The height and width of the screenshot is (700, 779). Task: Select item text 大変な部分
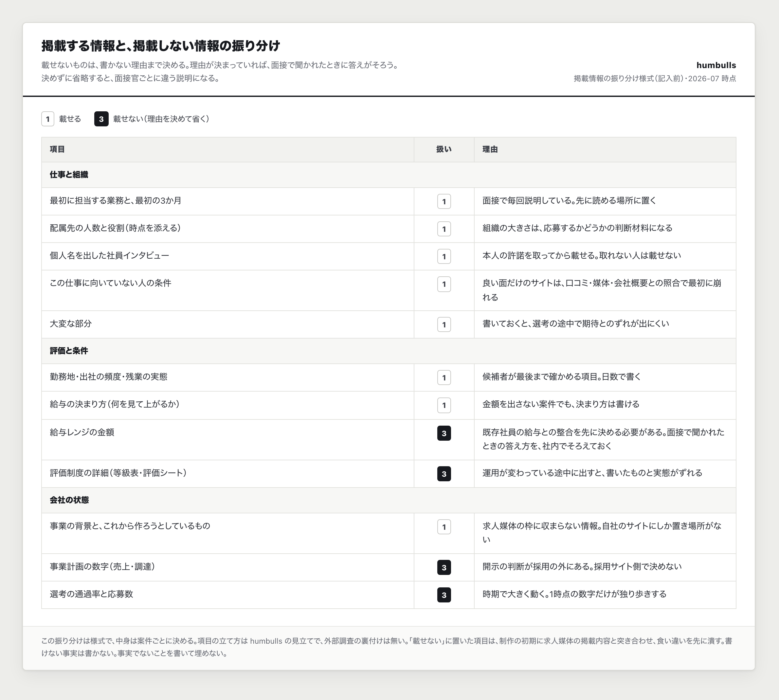pos(71,324)
